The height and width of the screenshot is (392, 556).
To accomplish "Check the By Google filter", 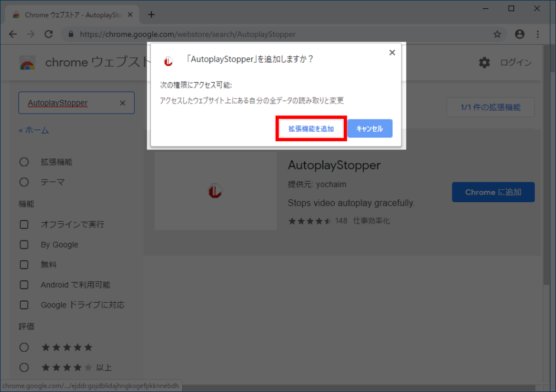I will [24, 244].
